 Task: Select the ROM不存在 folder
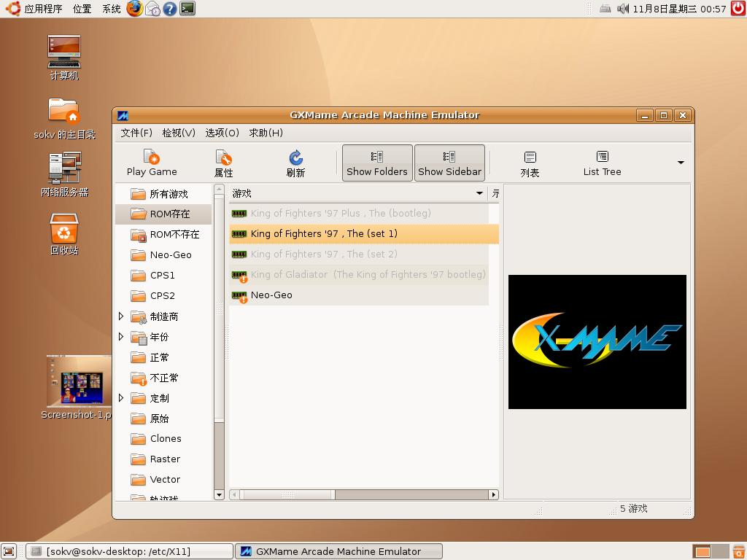click(163, 234)
